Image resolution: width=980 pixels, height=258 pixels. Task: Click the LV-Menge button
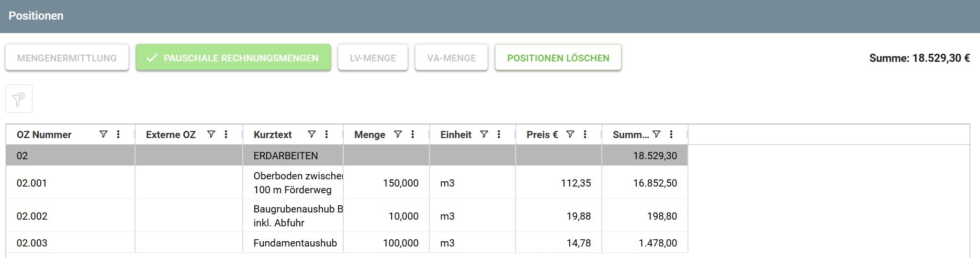373,58
